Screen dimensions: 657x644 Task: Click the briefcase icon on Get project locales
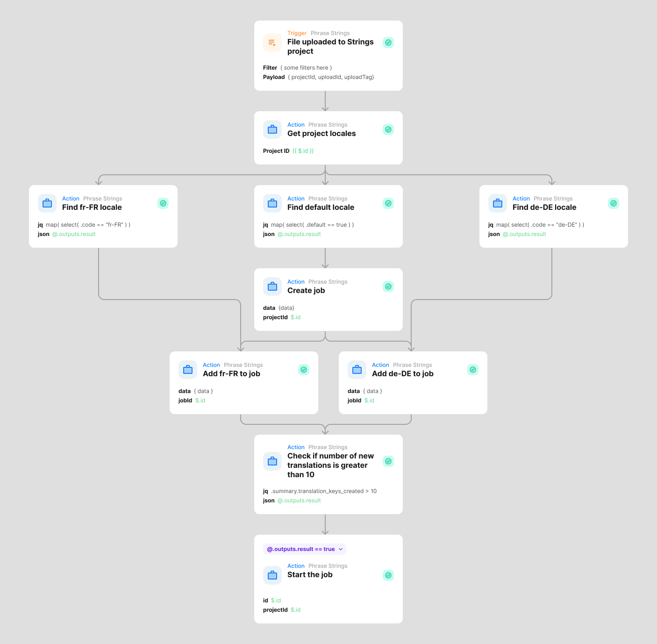272,129
